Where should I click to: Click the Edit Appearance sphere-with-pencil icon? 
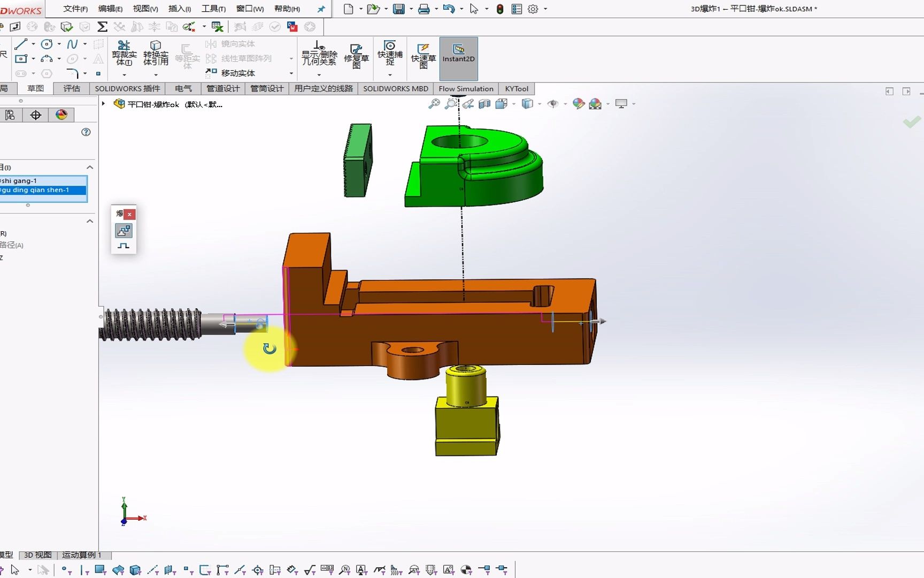579,104
